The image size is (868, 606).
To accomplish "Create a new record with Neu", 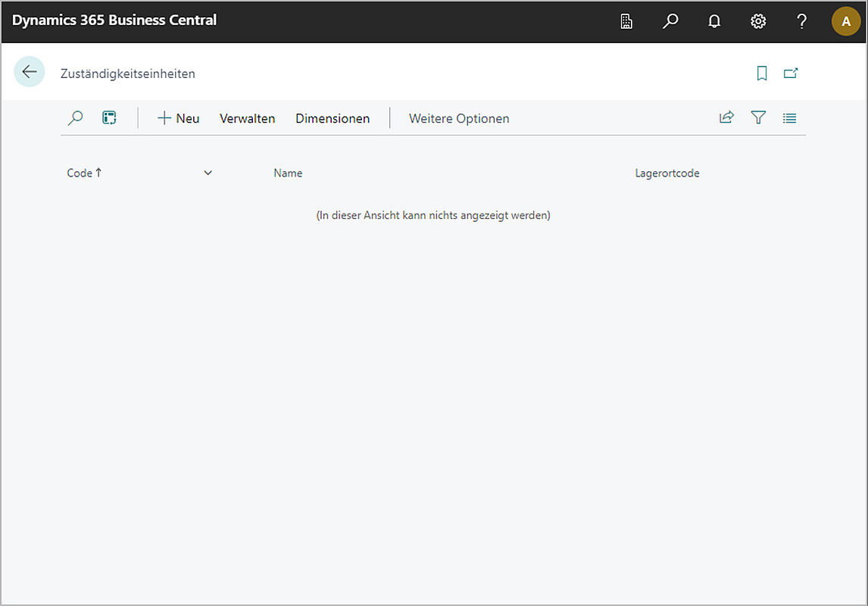I will point(178,118).
